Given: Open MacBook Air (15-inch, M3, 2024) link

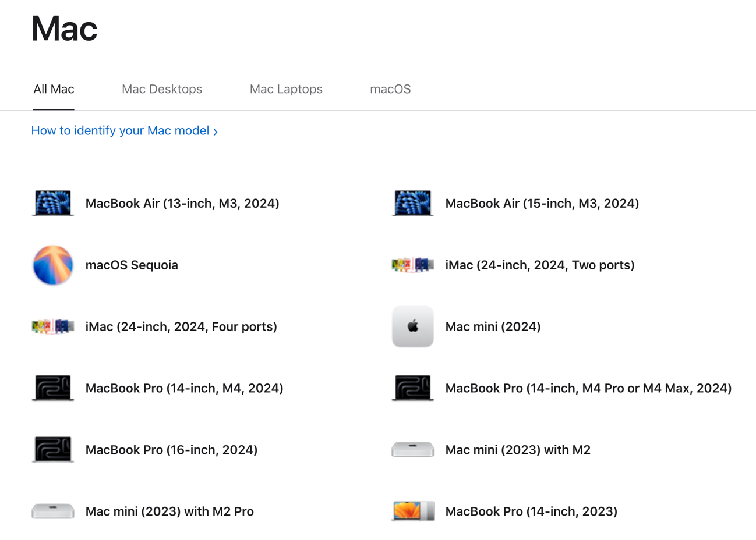Looking at the screenshot, I should (x=542, y=203).
